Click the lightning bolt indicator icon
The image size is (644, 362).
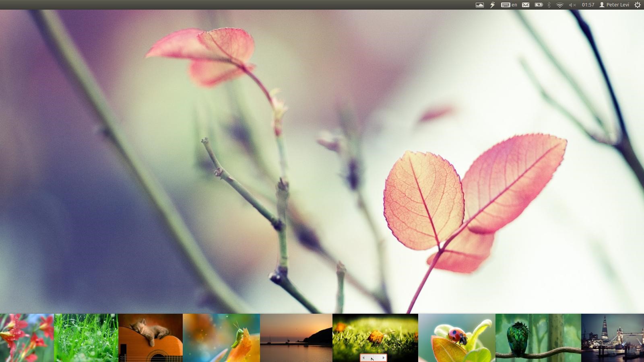click(492, 5)
